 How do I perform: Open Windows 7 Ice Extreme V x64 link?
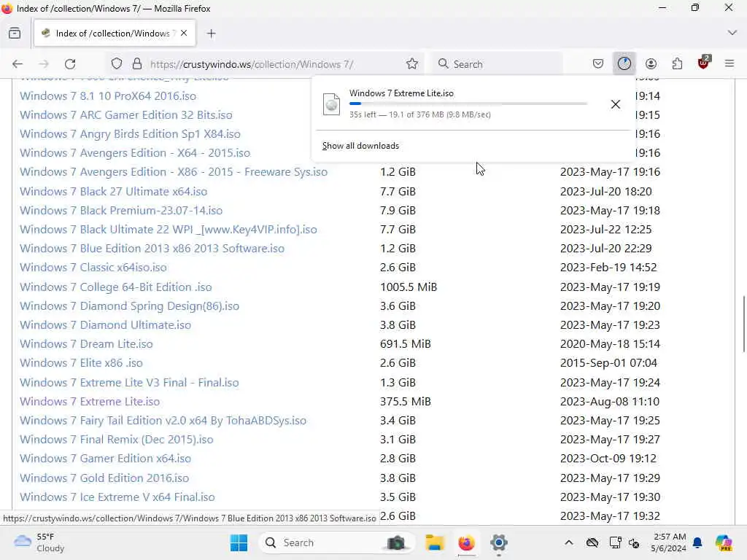pyautogui.click(x=117, y=497)
